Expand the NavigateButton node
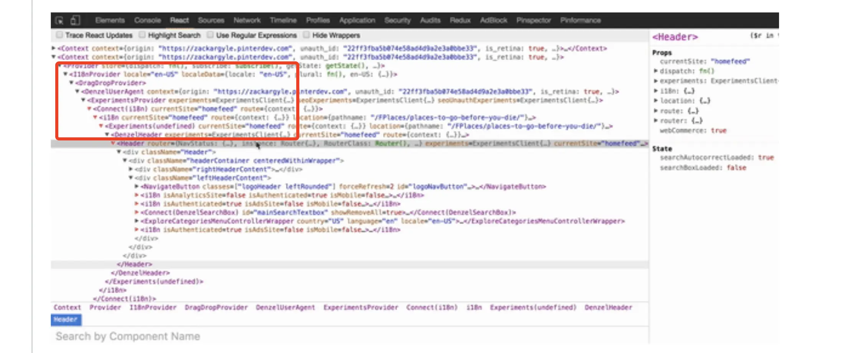Screen dimensions: 868x353 click(x=136, y=186)
